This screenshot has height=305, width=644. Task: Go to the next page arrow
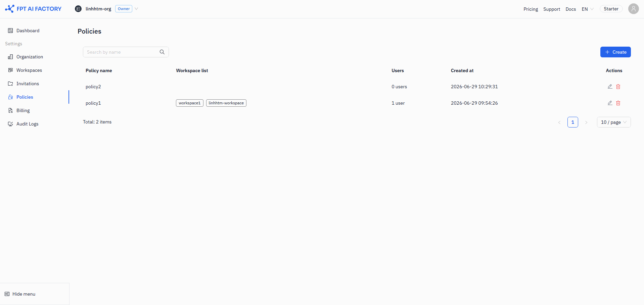(x=586, y=122)
